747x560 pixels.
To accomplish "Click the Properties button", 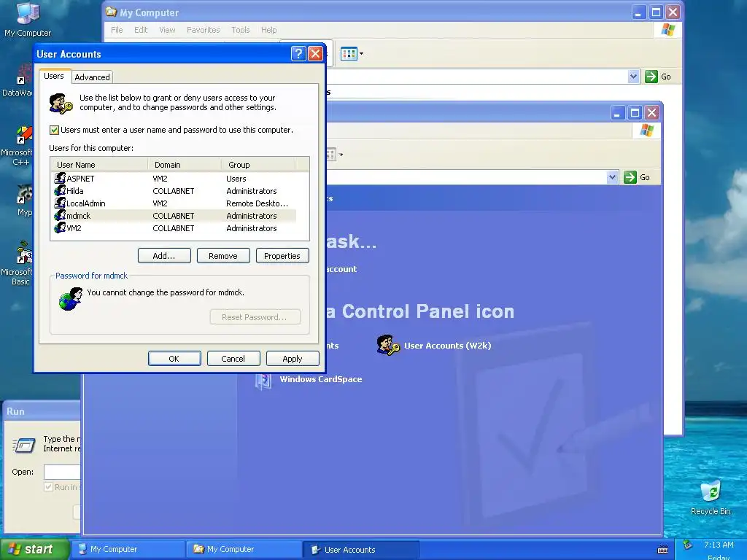I will (x=282, y=256).
